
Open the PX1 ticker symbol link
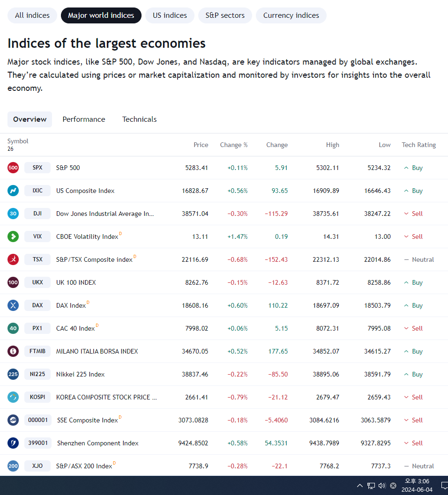coord(37,328)
